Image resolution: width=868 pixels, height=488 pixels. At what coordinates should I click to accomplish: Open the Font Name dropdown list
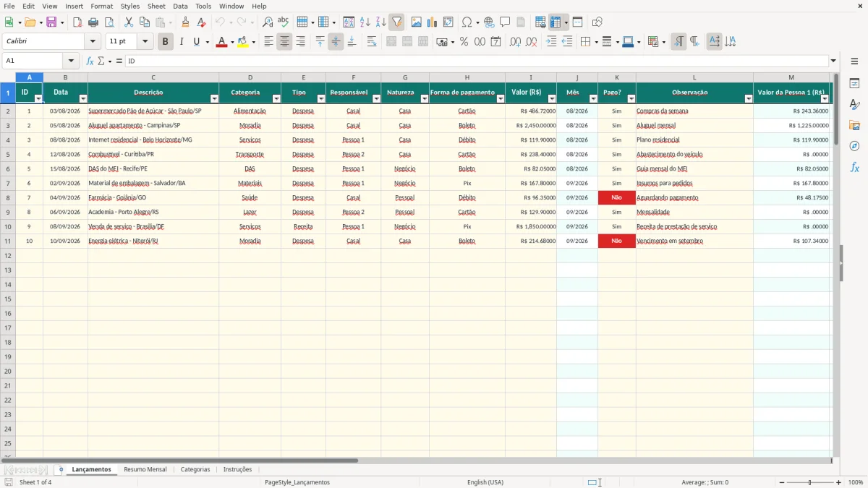click(x=93, y=42)
